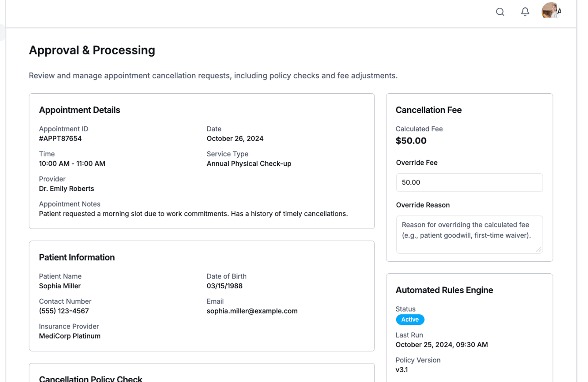Focus the Override Reason text area
The width and height of the screenshot is (588, 382).
coord(469,234)
